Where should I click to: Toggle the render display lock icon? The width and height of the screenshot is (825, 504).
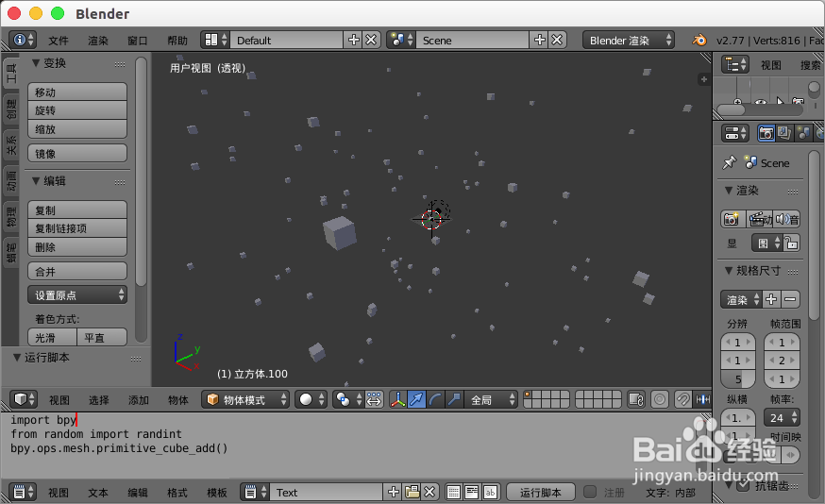[x=791, y=244]
